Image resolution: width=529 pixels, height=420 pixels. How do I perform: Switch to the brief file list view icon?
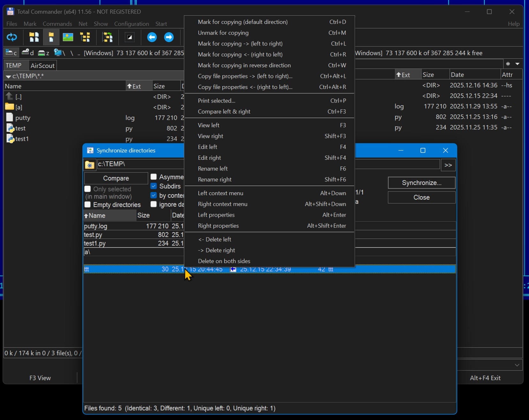click(x=34, y=37)
